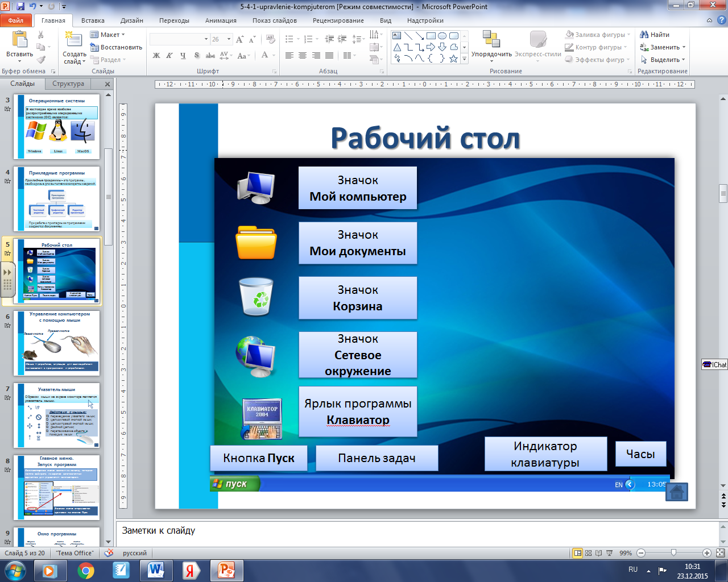Click the Paste (Вставить) clipboard icon
Screen dimensions: 728x582
click(x=19, y=39)
